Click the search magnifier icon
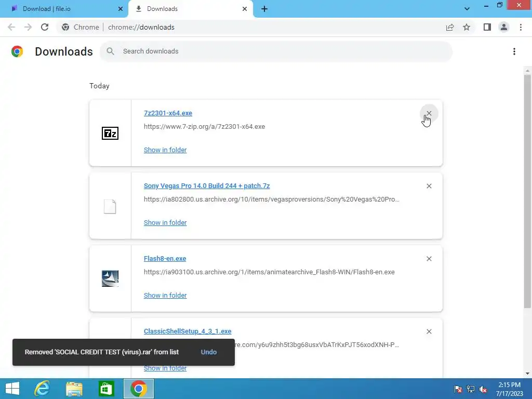The width and height of the screenshot is (532, 399). 110,51
